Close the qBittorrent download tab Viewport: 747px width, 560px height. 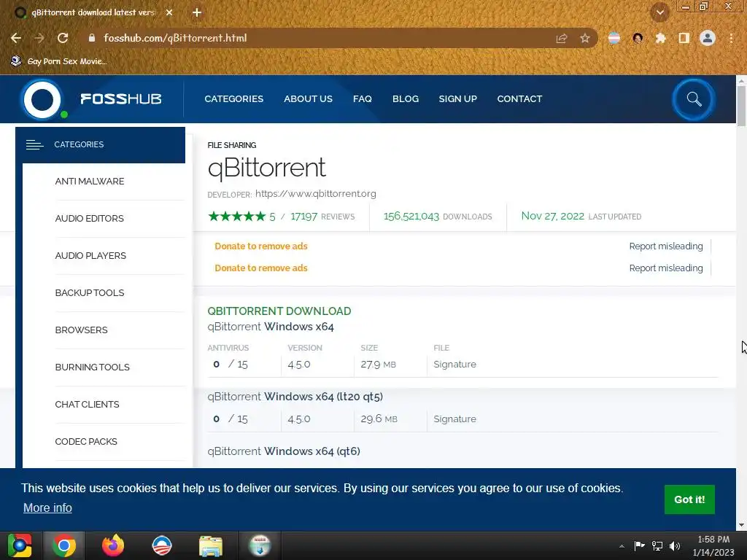point(169,12)
